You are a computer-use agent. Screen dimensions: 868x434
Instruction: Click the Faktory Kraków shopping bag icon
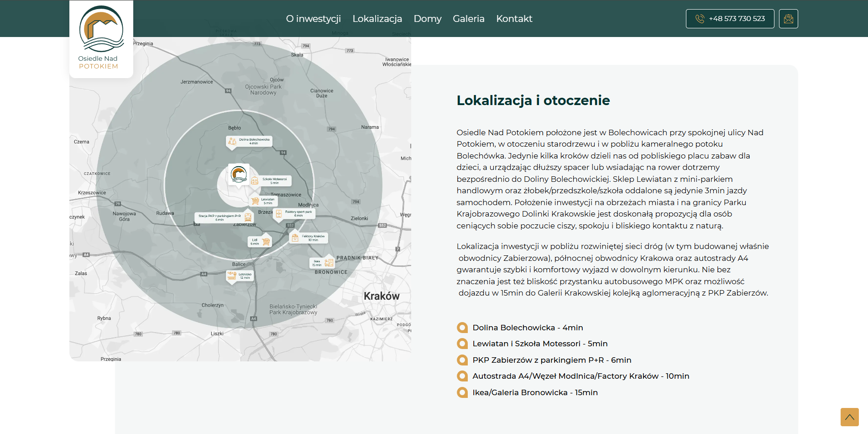coord(295,238)
